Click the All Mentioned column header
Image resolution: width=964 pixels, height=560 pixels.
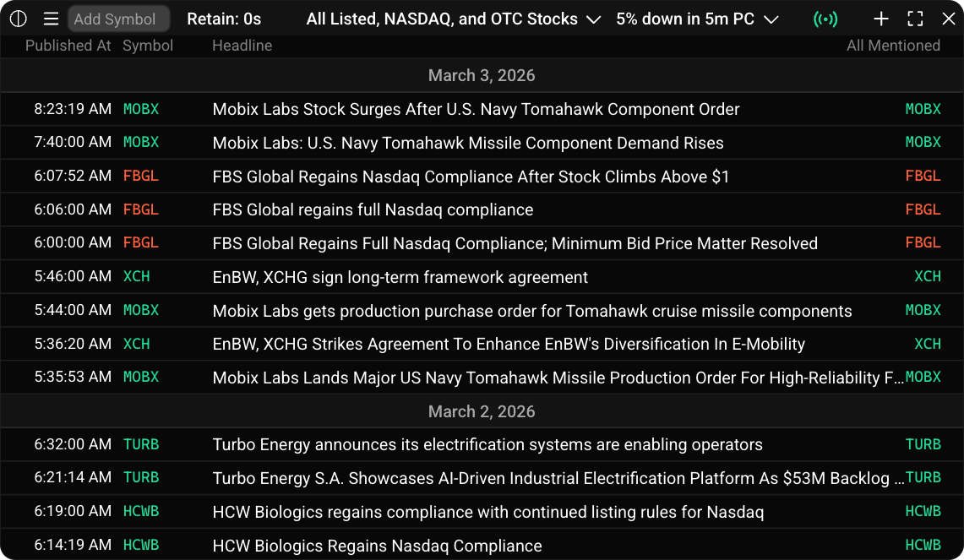[x=893, y=46]
